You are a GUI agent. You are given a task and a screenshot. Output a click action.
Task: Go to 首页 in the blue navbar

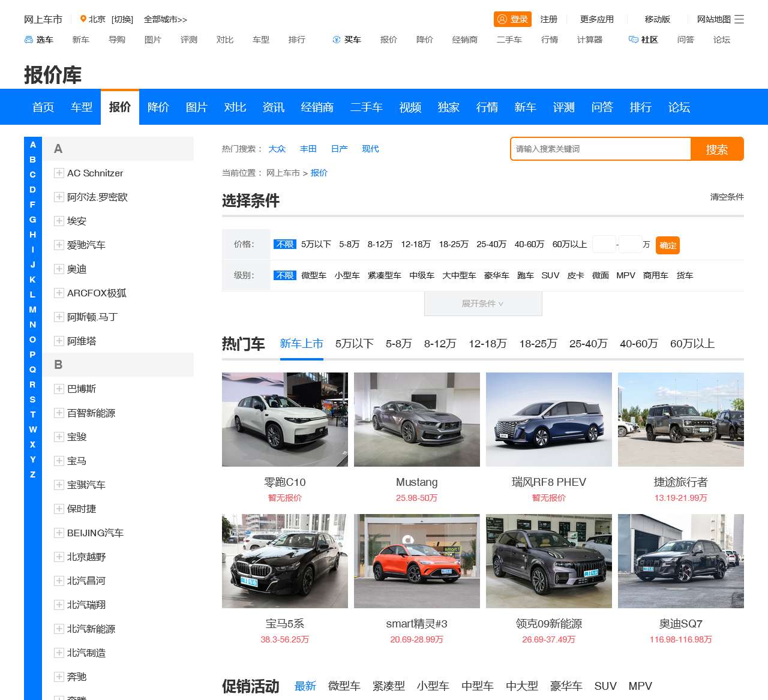pyautogui.click(x=43, y=107)
